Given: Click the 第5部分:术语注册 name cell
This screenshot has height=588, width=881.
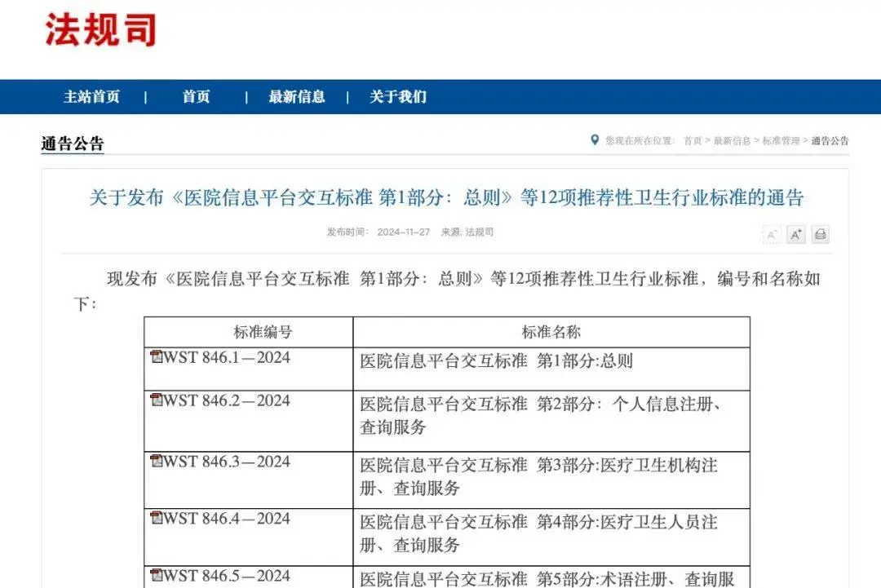Looking at the screenshot, I should (551, 577).
